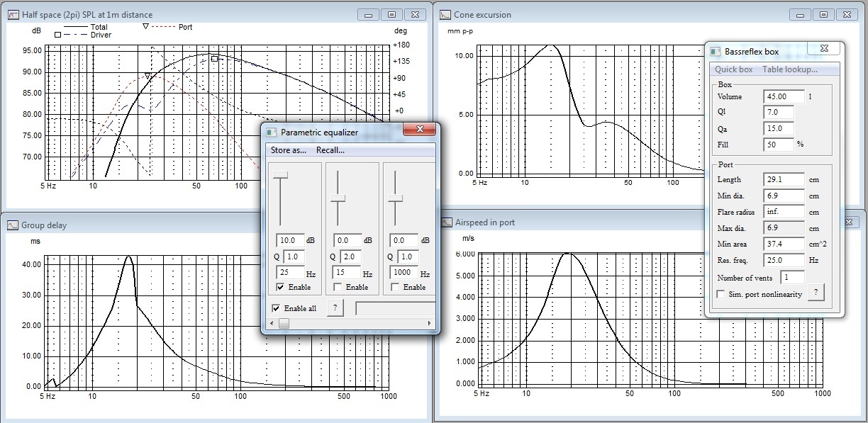Uncheck the Enable all checkbox
868x423 pixels.
tap(277, 308)
